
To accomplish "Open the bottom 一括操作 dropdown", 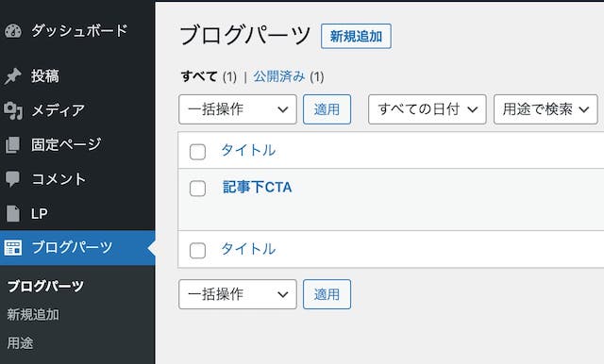I will (x=238, y=294).
